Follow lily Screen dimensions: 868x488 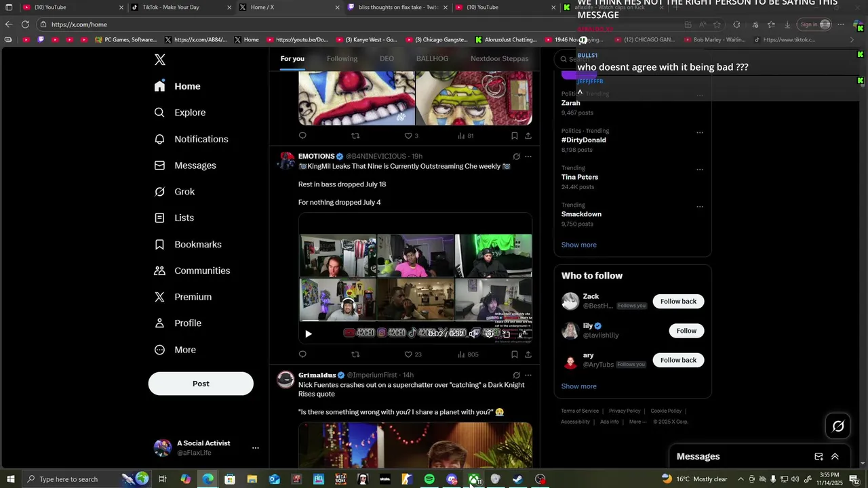[686, 331]
